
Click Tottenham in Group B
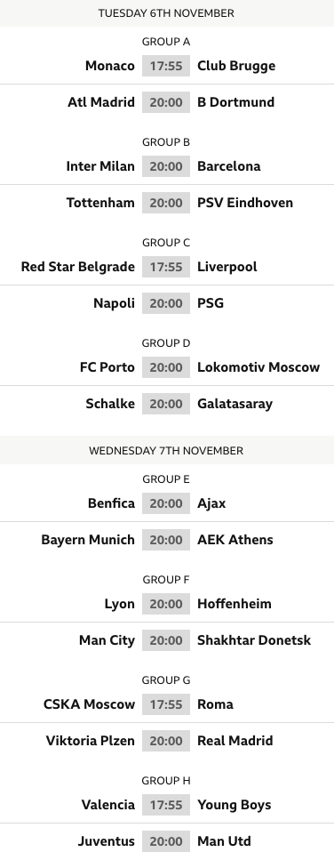[x=100, y=203]
